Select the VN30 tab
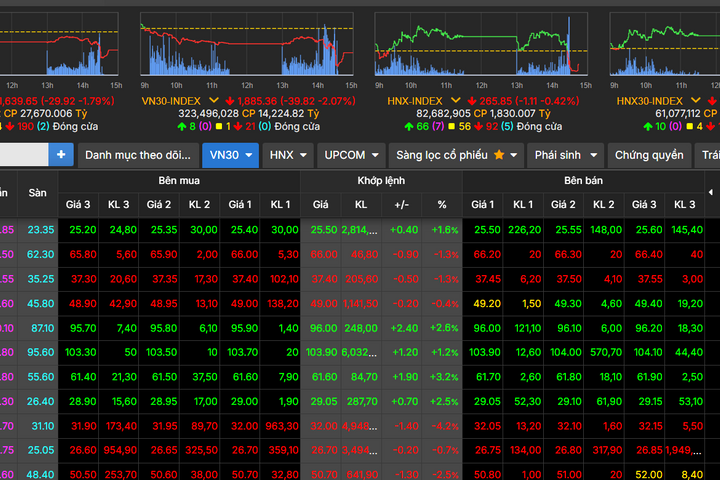This screenshot has height=480, width=720. tap(230, 155)
